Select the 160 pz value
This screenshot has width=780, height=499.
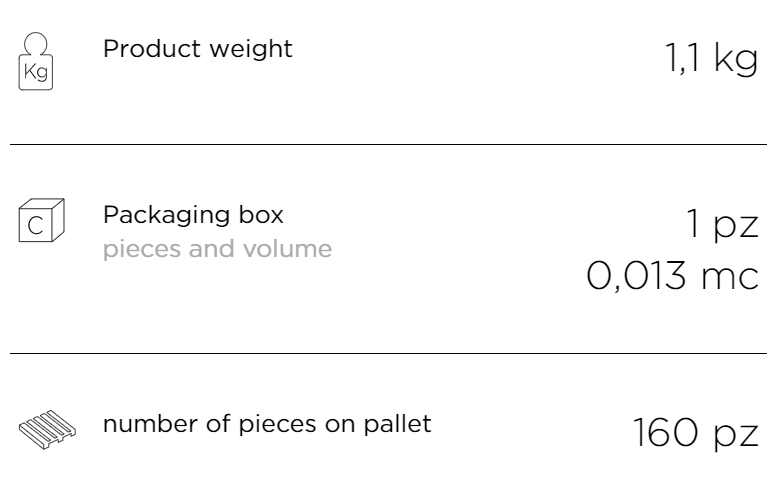tap(696, 433)
